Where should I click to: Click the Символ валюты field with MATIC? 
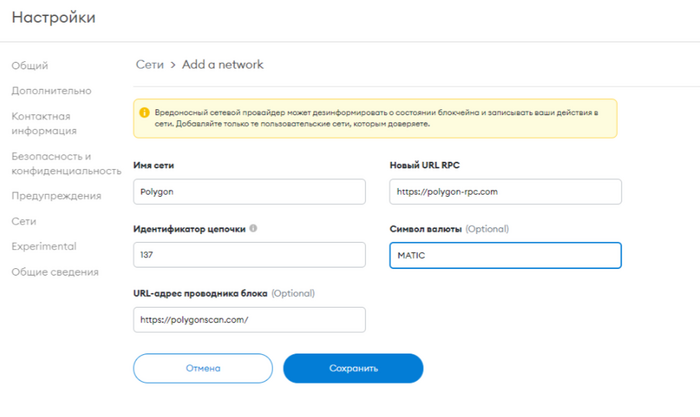(x=505, y=255)
